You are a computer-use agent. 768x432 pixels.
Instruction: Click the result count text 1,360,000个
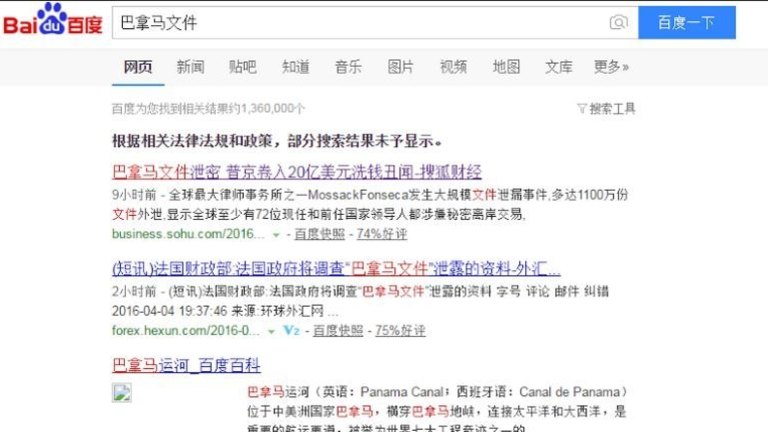pyautogui.click(x=208, y=108)
